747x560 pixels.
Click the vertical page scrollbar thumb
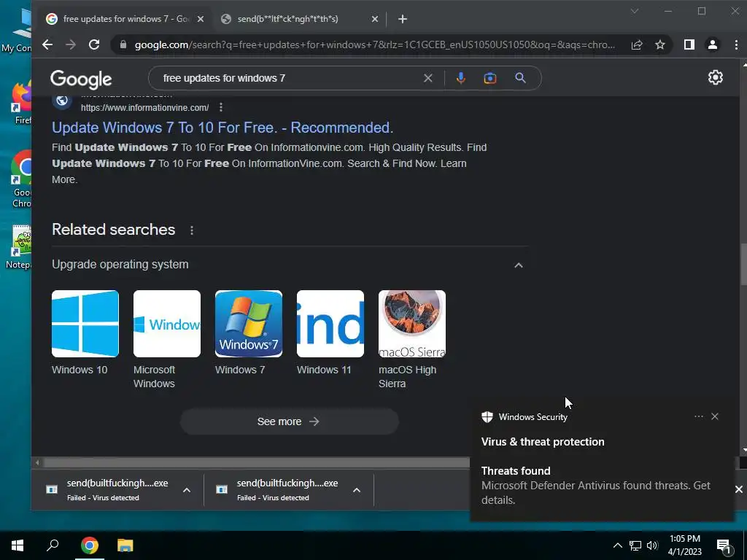pyautogui.click(x=743, y=264)
